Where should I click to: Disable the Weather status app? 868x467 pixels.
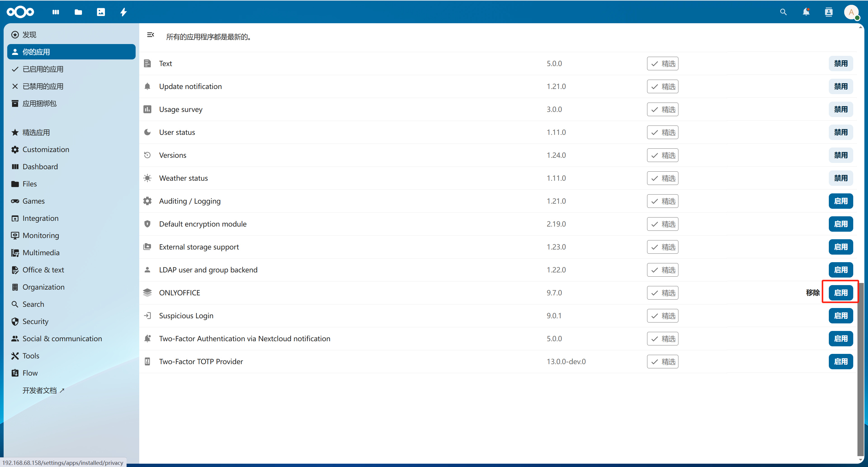click(x=840, y=178)
